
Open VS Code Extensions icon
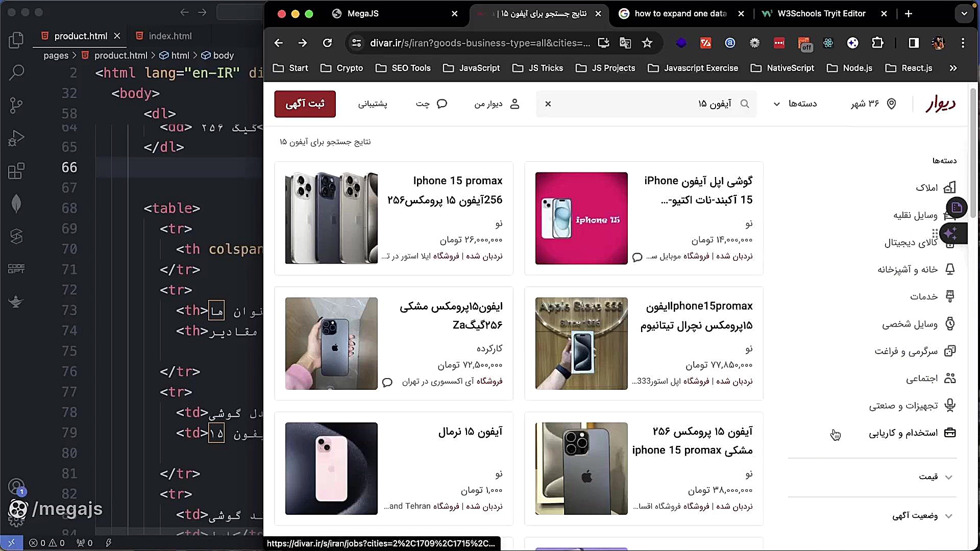tap(16, 171)
